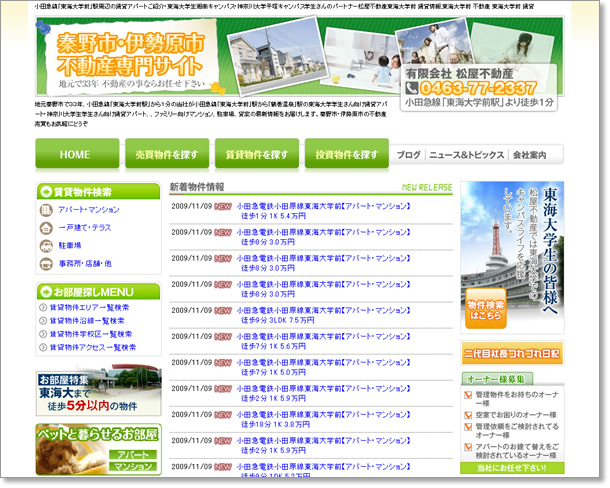This screenshot has width=610, height=488.
Task: Click the green arrow icon beside 賃貸物件検索
Action: click(x=46, y=192)
